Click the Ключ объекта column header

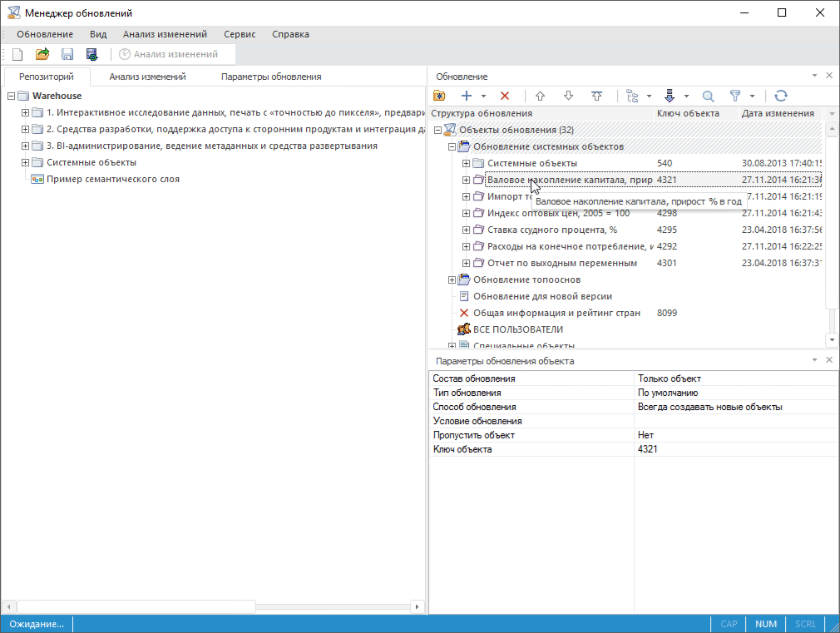[x=688, y=113]
